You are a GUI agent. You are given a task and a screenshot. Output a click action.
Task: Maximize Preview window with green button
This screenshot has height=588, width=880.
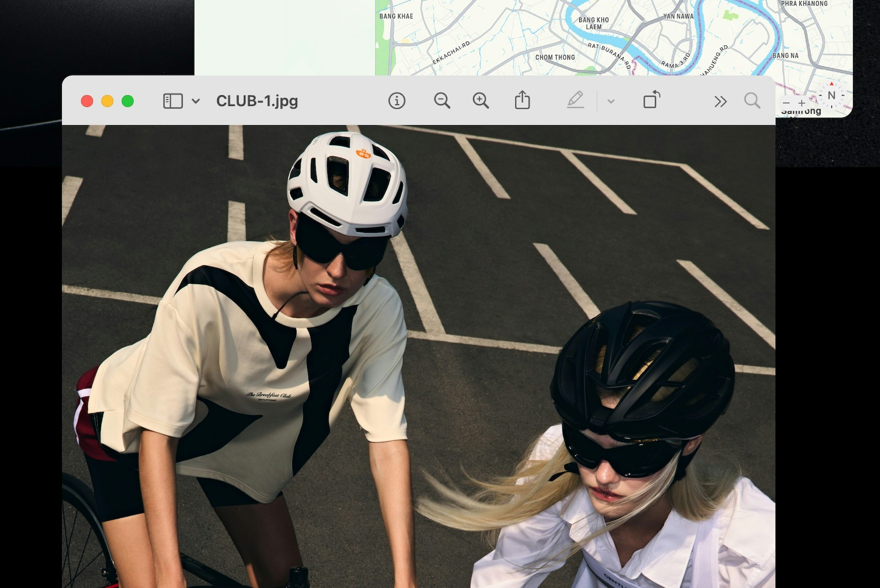point(128,101)
